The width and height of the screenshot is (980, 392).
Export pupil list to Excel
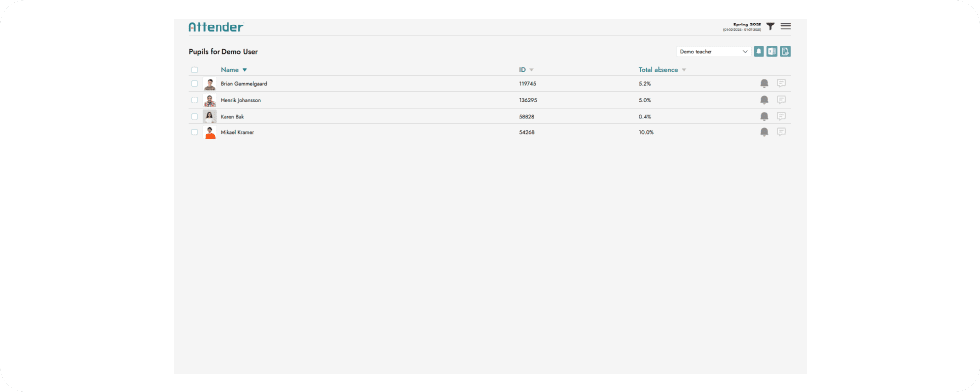[x=772, y=51]
